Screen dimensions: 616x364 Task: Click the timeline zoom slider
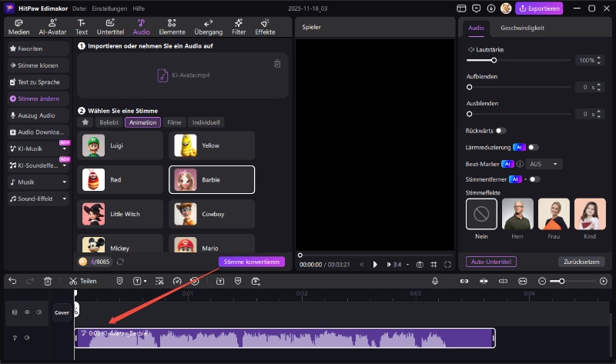pyautogui.click(x=572, y=281)
